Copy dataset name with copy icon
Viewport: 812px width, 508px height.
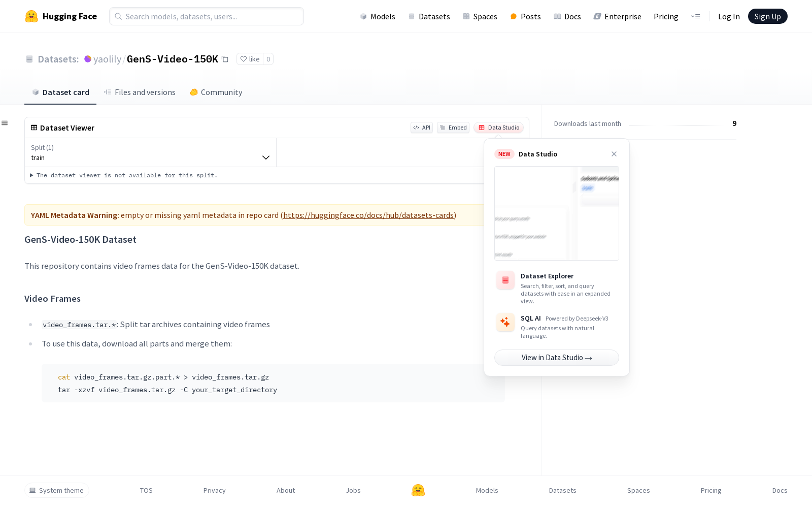(225, 59)
